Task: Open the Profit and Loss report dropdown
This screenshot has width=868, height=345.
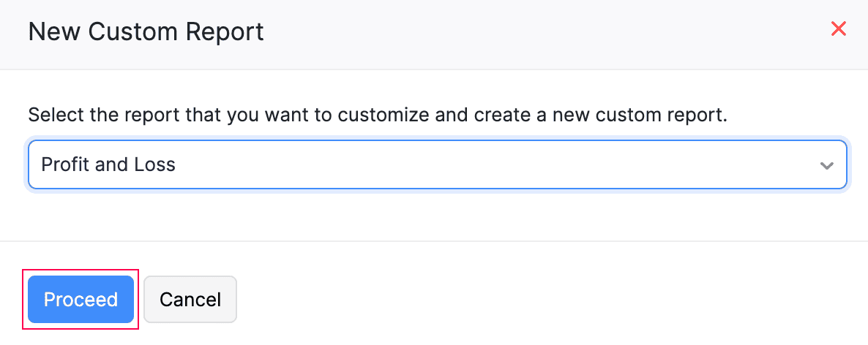Action: click(436, 164)
